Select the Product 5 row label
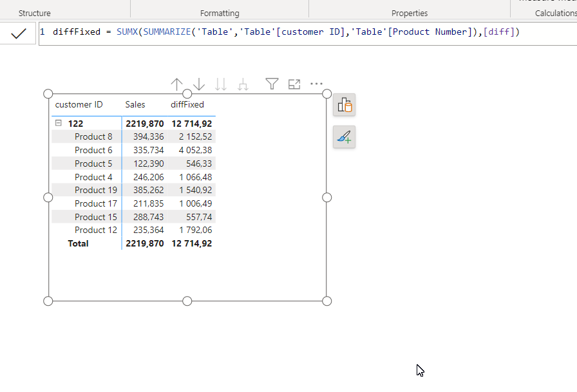Screen dimensions: 577x392 93,163
